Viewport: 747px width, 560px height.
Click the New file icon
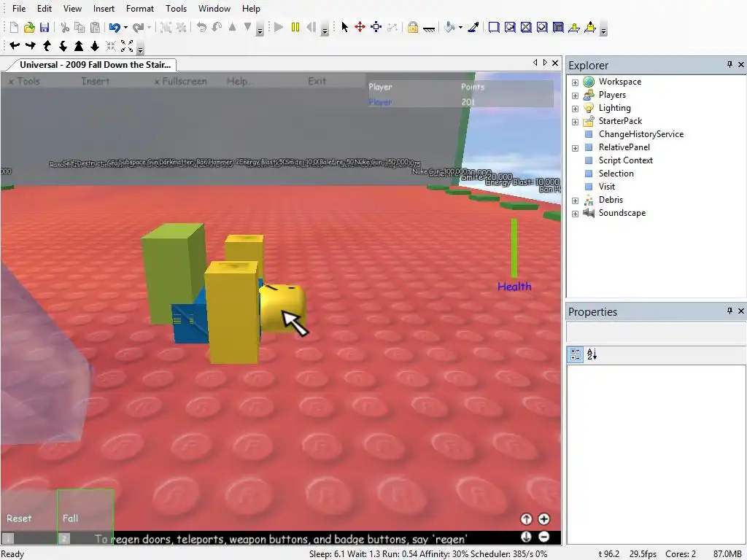[x=14, y=28]
